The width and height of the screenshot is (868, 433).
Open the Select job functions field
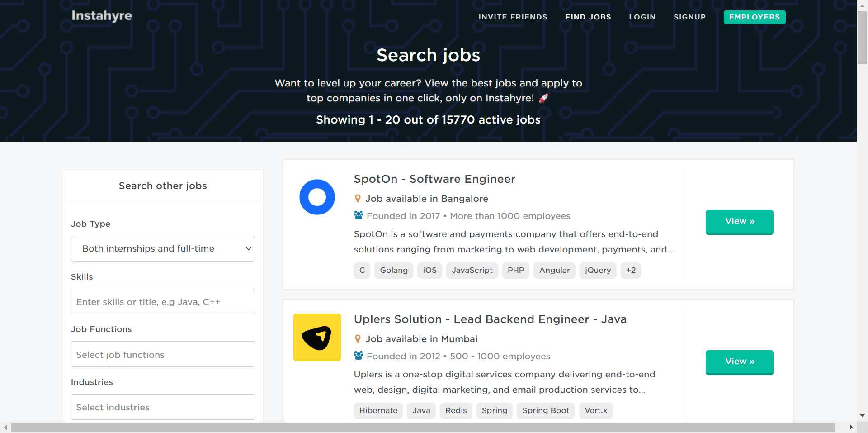click(163, 354)
